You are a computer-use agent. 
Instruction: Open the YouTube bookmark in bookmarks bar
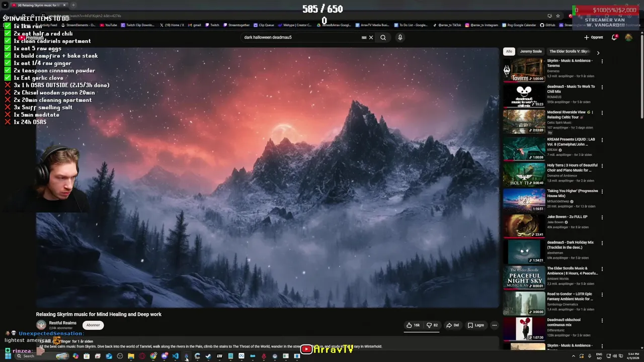[x=108, y=25]
